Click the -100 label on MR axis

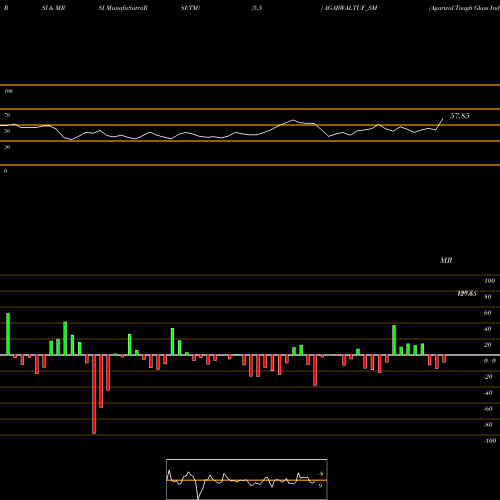tap(490, 441)
